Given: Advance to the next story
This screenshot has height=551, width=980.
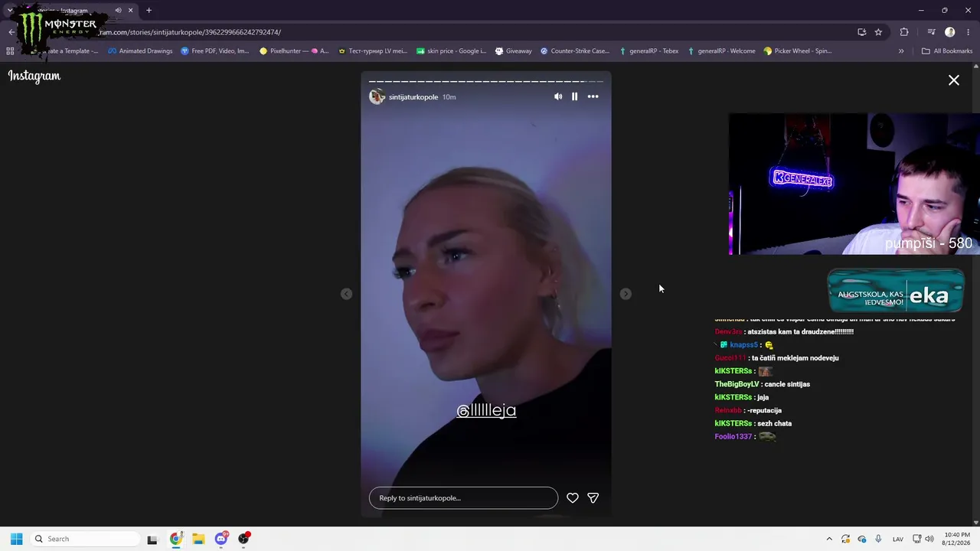Looking at the screenshot, I should (x=626, y=294).
